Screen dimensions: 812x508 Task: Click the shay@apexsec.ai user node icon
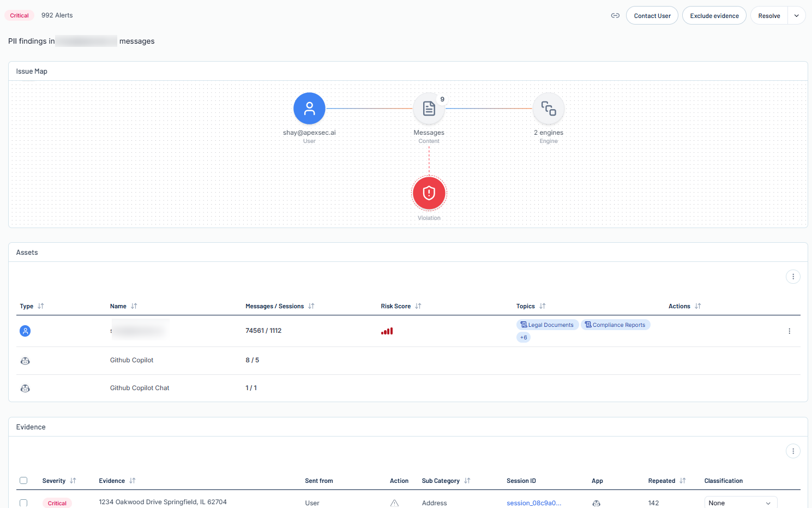[309, 109]
